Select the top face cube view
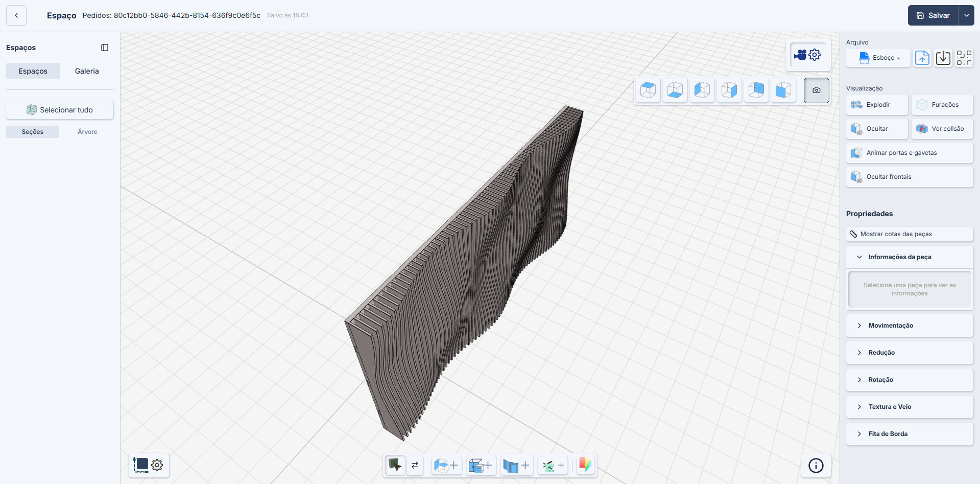Screen dimensions: 980x484 [x=648, y=90]
